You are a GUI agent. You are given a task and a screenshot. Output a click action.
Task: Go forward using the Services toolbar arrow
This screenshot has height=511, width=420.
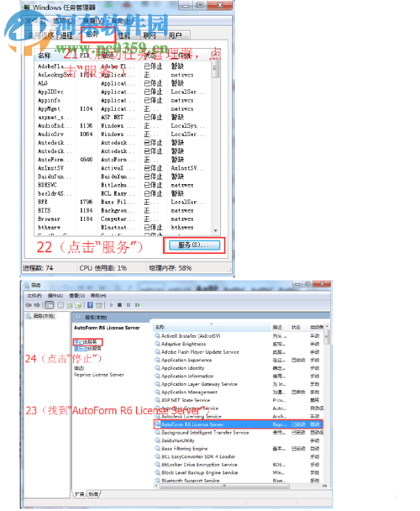(x=37, y=305)
